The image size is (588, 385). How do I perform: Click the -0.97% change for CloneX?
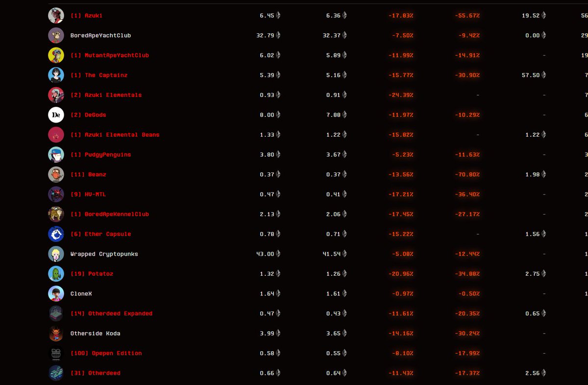coord(403,294)
